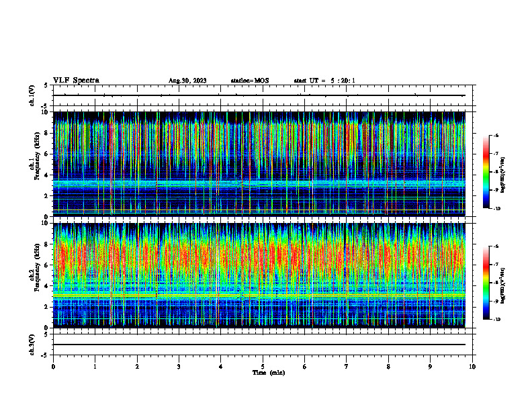This screenshot has height=411, width=532.
Task: Click the "6" kHz tick on ch.2 axis
Action: (x=47, y=265)
